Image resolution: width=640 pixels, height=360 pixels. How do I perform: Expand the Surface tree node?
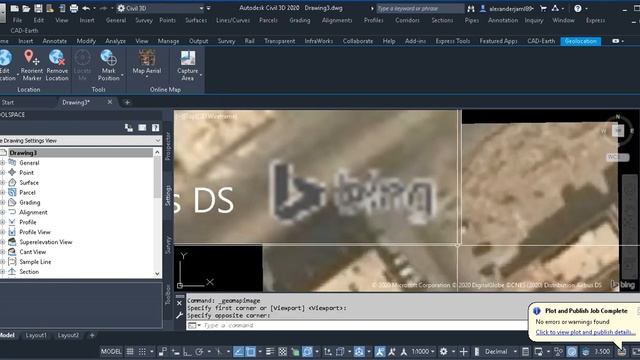coord(2,182)
